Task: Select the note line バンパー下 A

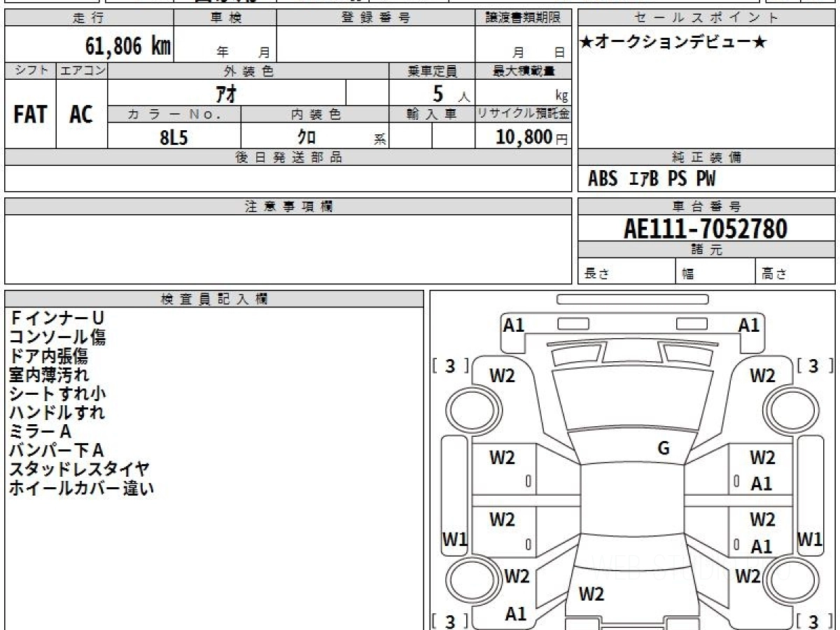Action: tap(56, 451)
